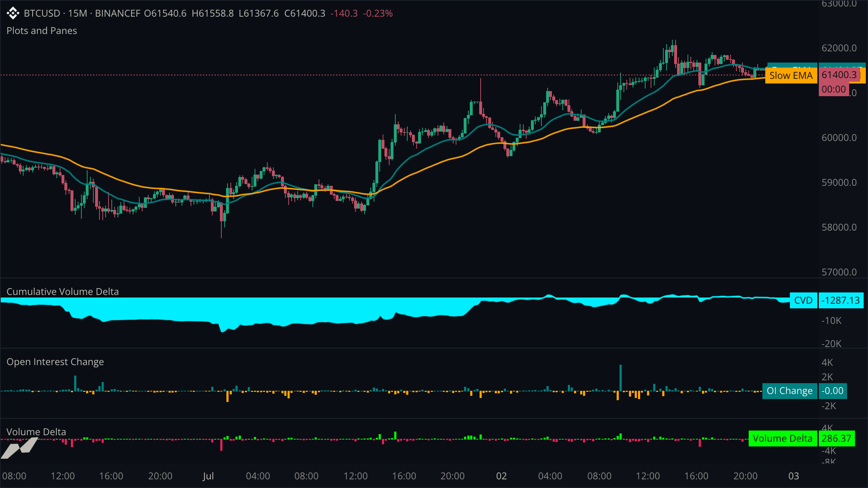
Task: Click the BINANCEF exchange label
Action: pyautogui.click(x=118, y=13)
